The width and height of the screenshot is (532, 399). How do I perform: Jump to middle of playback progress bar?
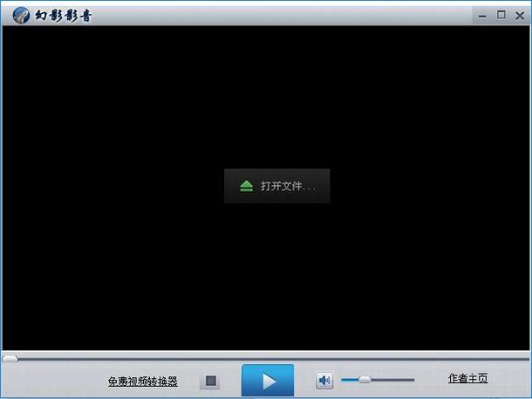click(266, 358)
